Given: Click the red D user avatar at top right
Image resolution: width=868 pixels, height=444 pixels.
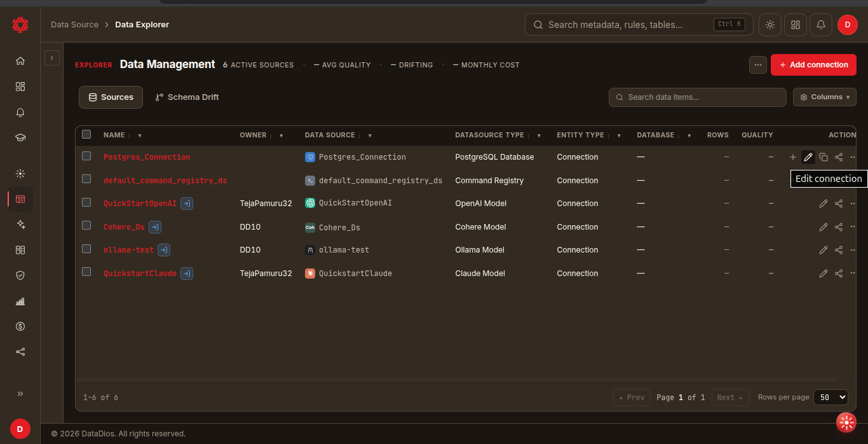Looking at the screenshot, I should [848, 25].
